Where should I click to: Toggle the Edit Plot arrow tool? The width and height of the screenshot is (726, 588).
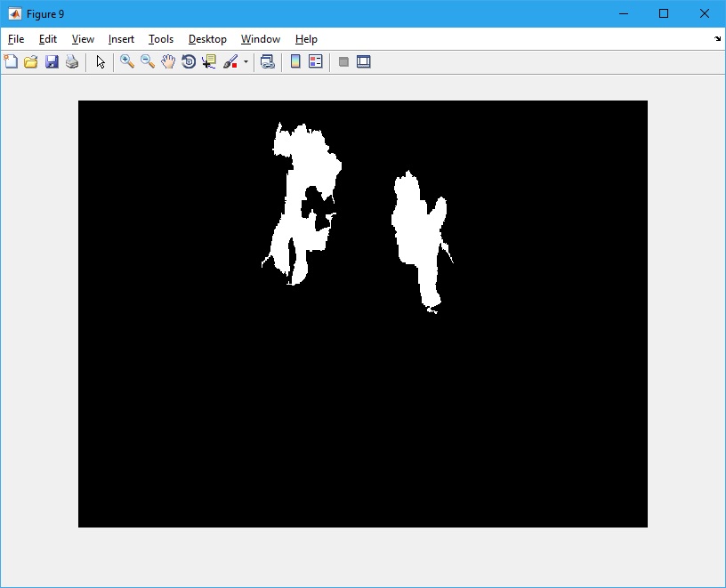pyautogui.click(x=101, y=62)
